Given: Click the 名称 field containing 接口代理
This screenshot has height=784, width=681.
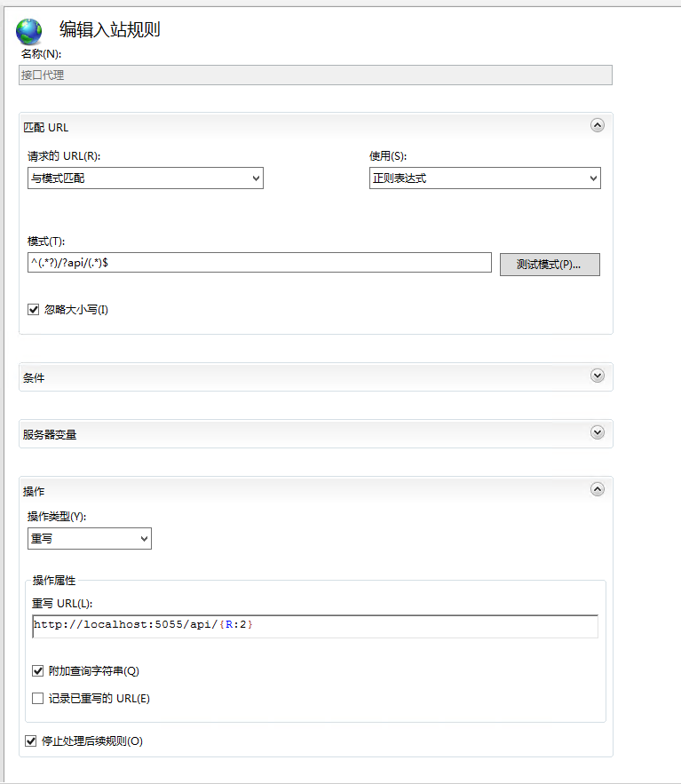Looking at the screenshot, I should point(315,75).
